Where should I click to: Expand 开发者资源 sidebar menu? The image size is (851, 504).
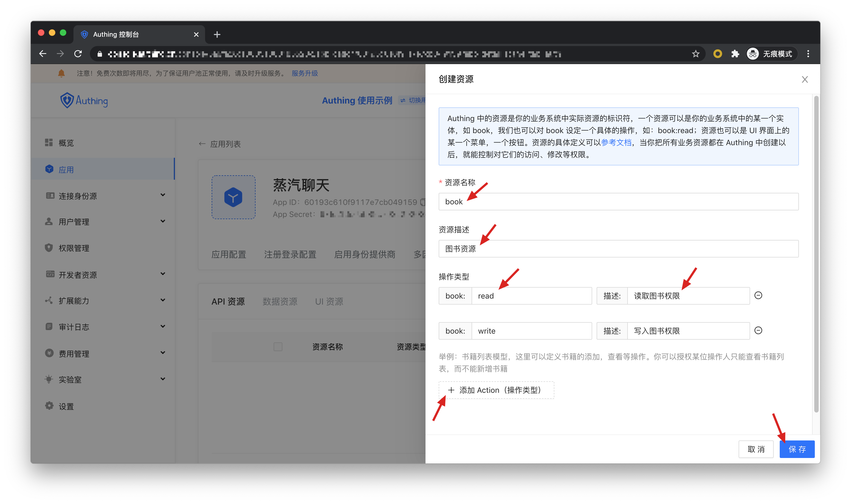[x=163, y=274]
